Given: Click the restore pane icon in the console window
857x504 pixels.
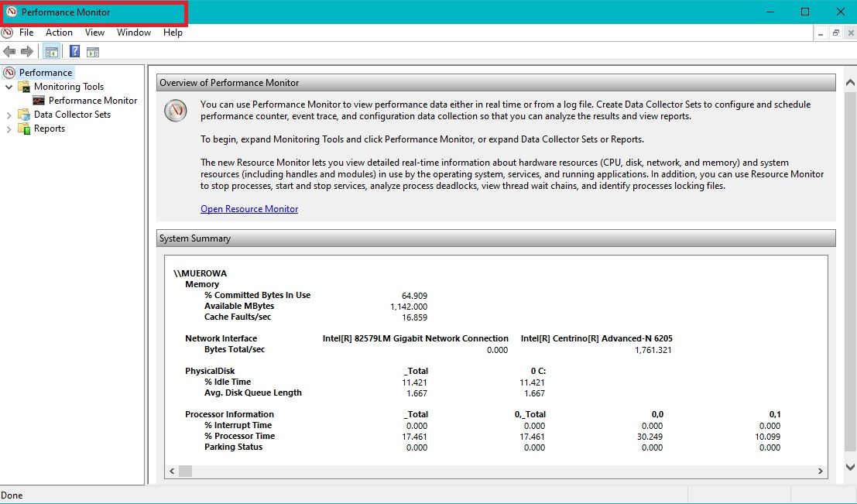Looking at the screenshot, I should click(835, 33).
